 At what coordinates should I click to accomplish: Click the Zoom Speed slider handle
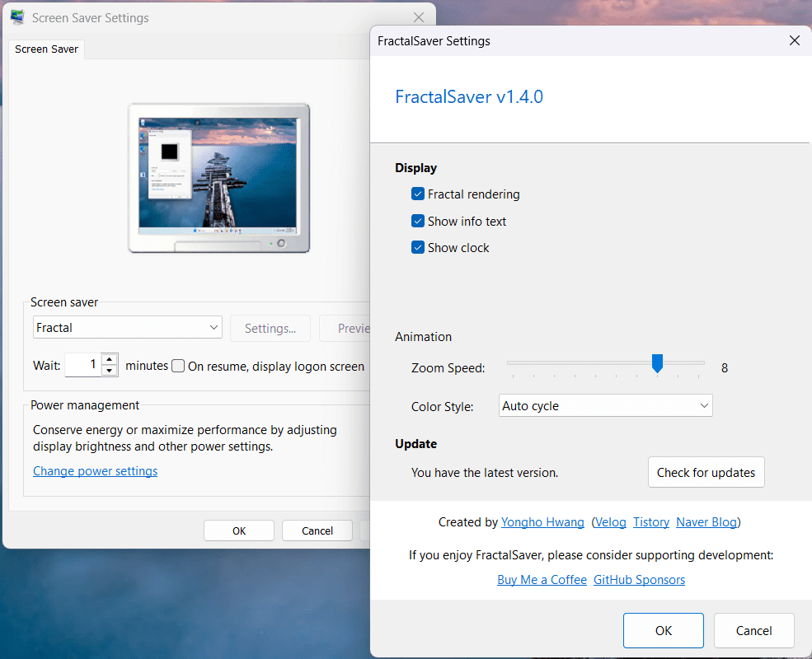[x=657, y=363]
